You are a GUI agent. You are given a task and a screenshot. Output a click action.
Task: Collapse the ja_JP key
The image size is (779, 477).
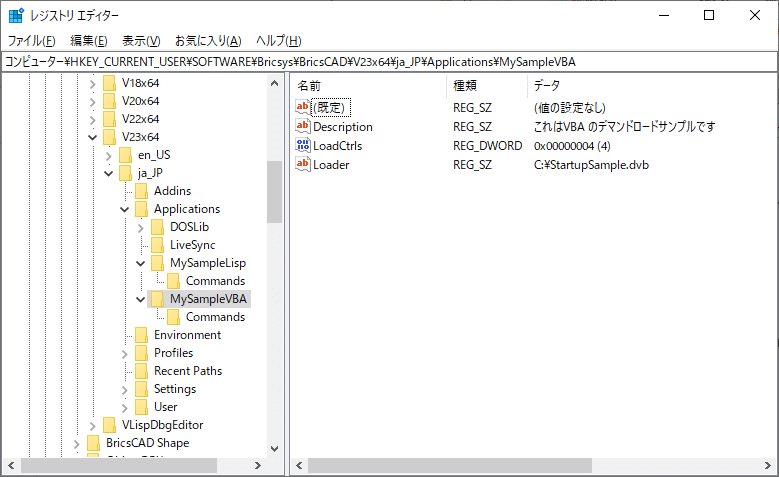click(x=108, y=173)
